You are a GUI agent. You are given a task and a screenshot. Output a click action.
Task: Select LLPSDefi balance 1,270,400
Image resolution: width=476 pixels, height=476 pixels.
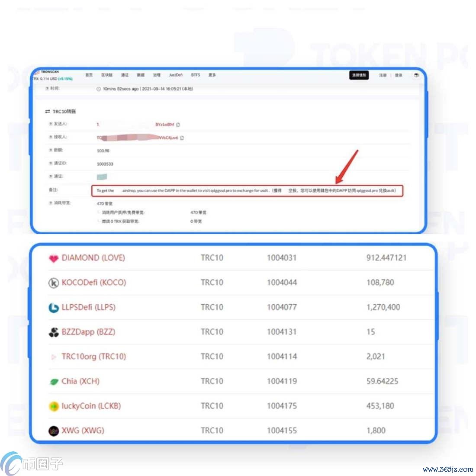(383, 307)
